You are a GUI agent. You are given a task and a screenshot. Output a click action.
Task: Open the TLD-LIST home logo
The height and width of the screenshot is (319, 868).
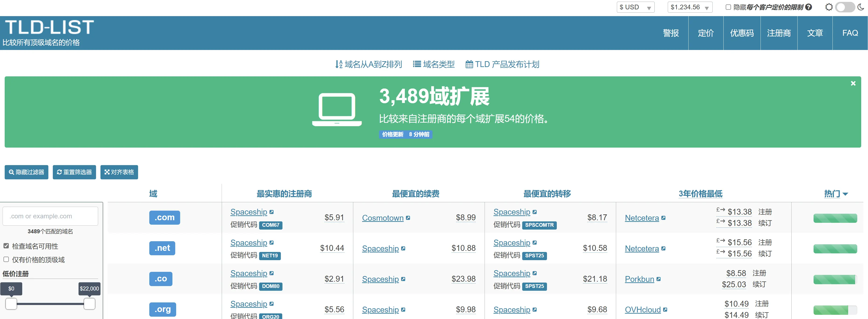(49, 27)
